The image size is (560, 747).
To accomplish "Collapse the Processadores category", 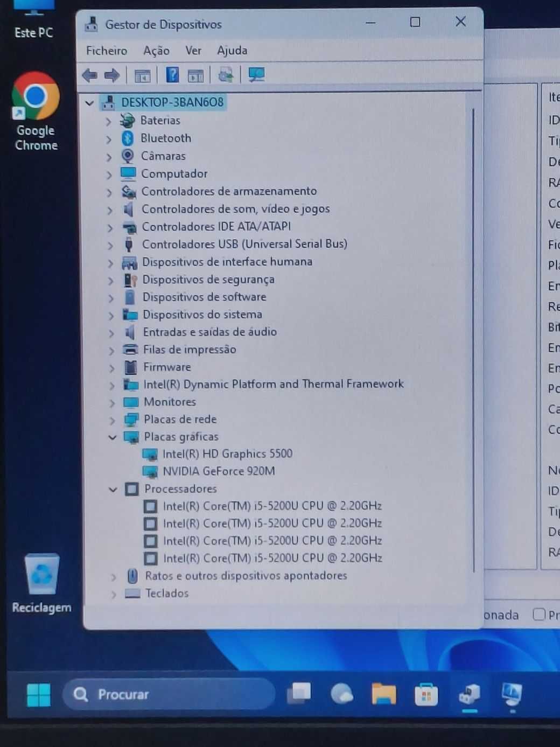I will 113,490.
